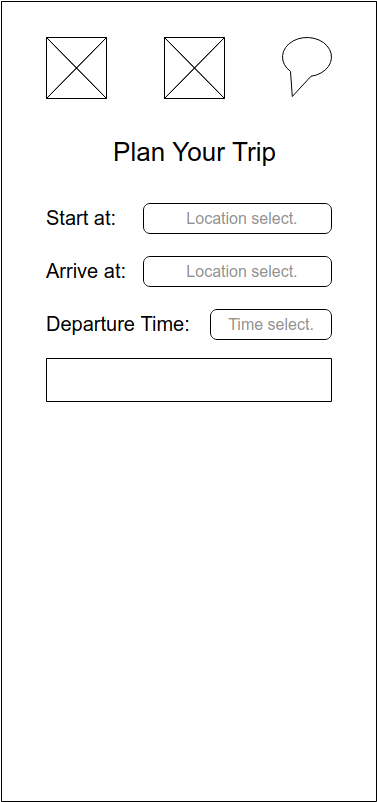The height and width of the screenshot is (802, 377).
Task: Tap the placeholder icon above Start at
Action: click(x=77, y=68)
